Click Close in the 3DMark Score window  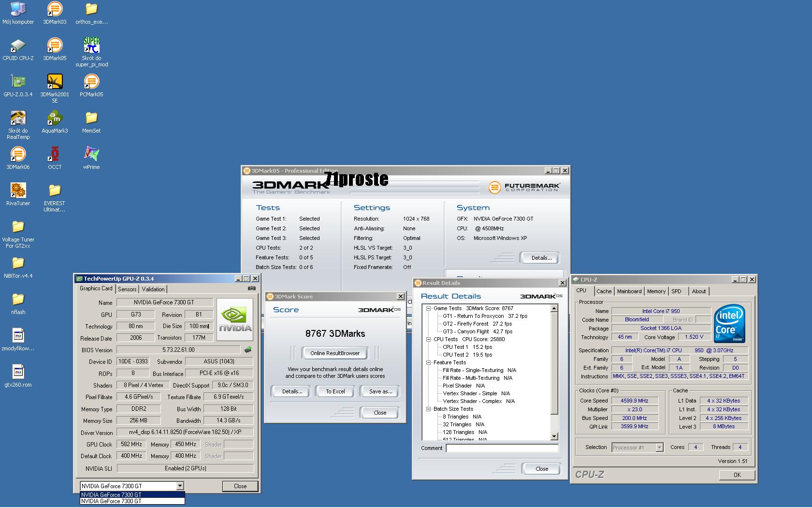tap(380, 413)
